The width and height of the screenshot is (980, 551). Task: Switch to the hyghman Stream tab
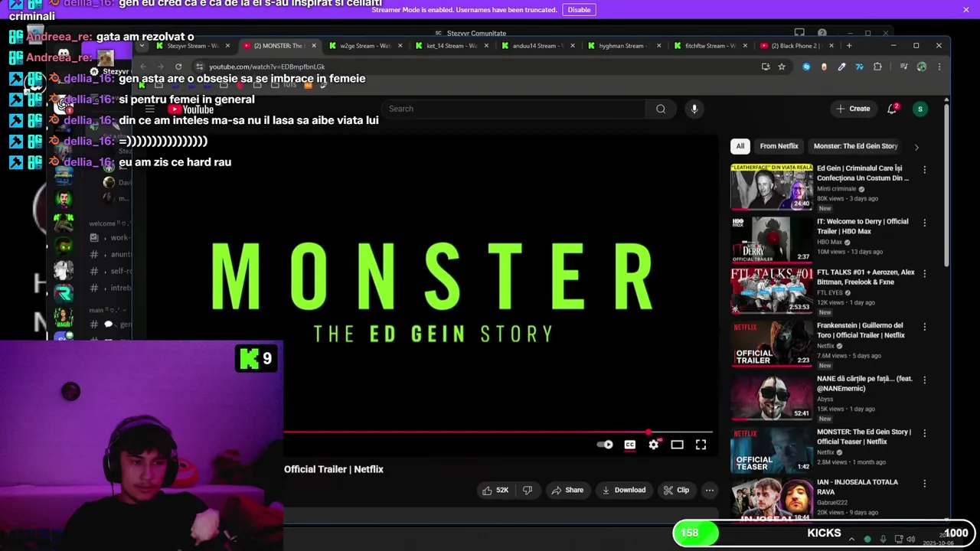(x=626, y=45)
